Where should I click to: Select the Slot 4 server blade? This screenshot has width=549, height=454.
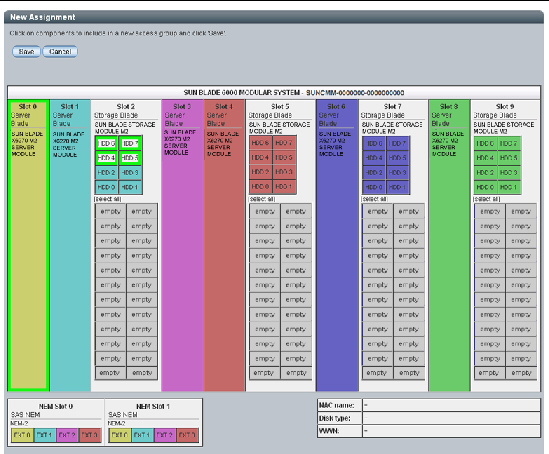(224, 245)
